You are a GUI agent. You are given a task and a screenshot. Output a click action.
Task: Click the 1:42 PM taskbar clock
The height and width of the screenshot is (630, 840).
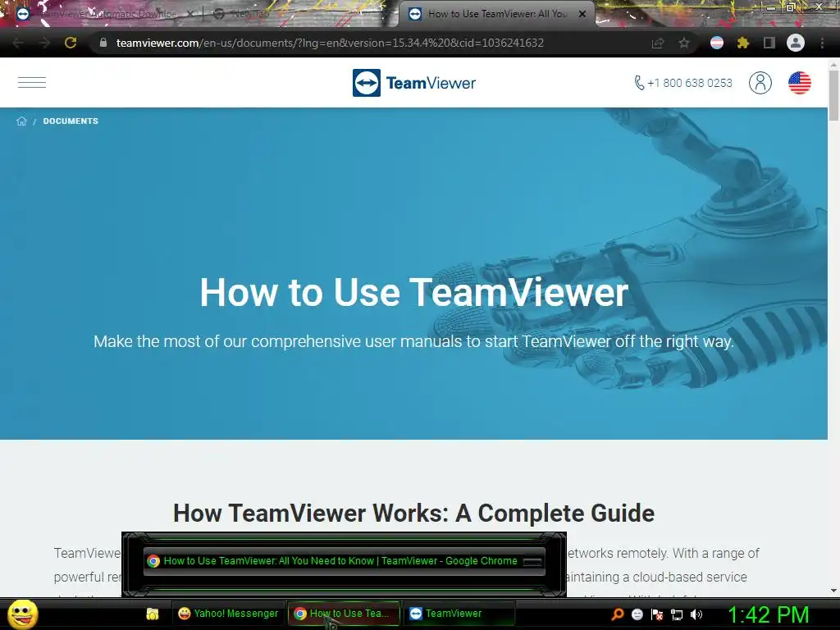pos(768,614)
